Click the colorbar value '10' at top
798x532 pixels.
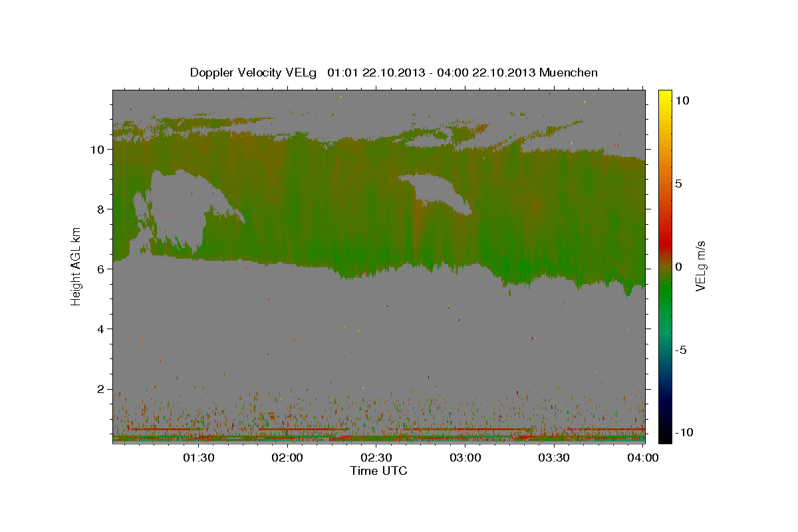pyautogui.click(x=683, y=100)
